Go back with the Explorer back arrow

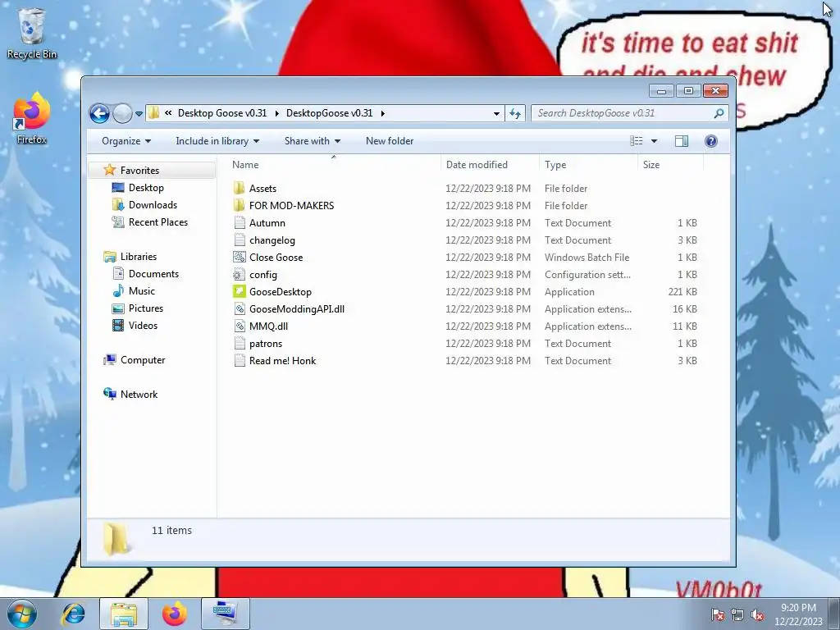pos(99,113)
